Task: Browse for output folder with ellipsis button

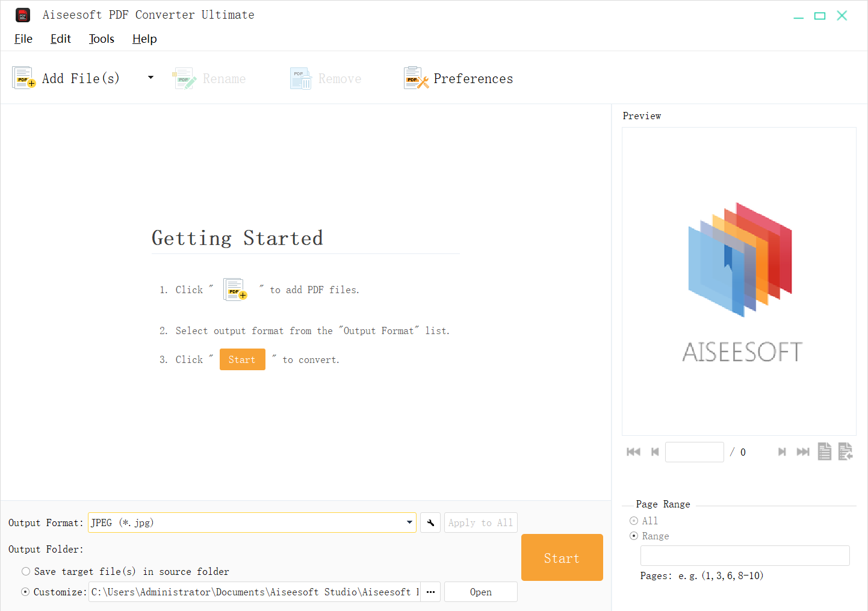Action: click(431, 592)
